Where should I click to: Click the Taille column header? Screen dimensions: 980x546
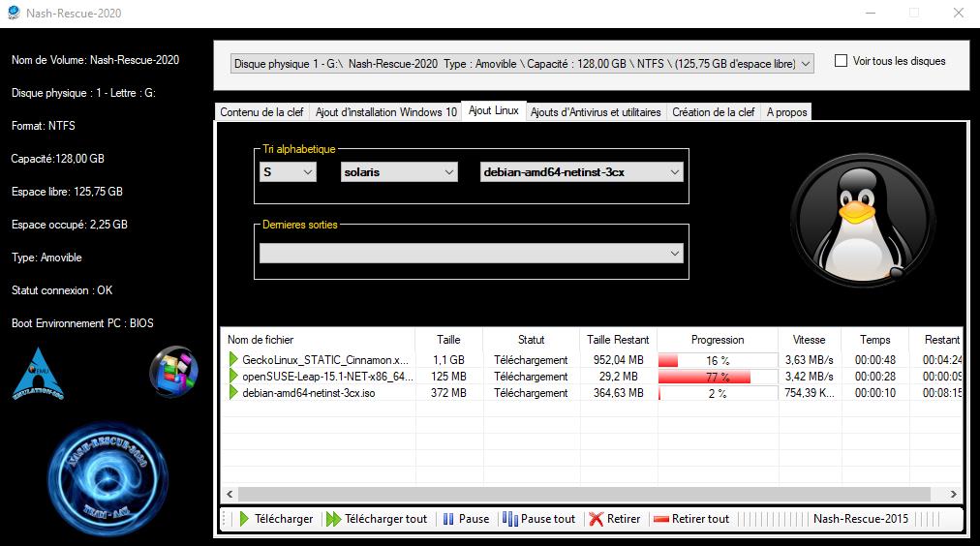point(448,339)
